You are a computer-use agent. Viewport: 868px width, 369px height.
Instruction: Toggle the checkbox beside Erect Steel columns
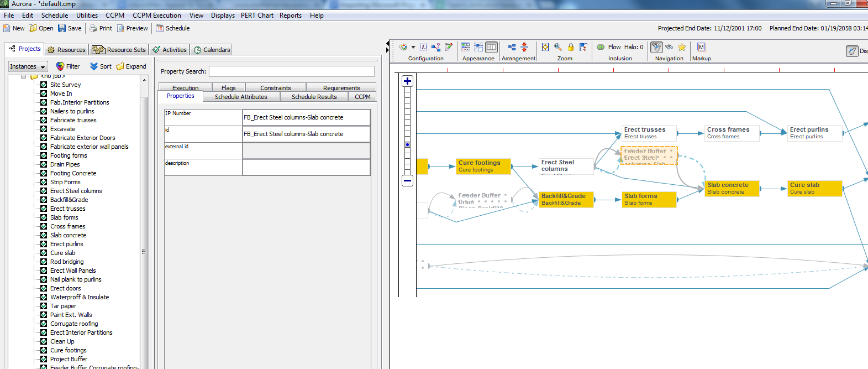pyautogui.click(x=44, y=191)
